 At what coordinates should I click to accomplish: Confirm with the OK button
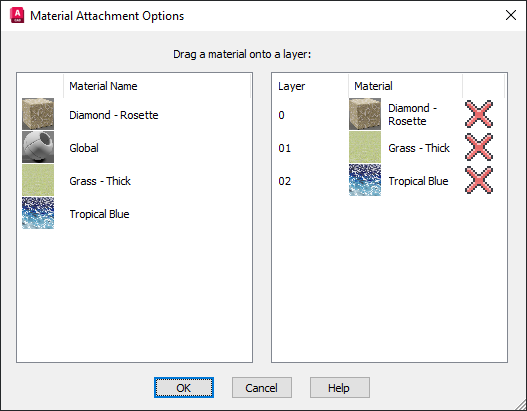[x=184, y=387]
